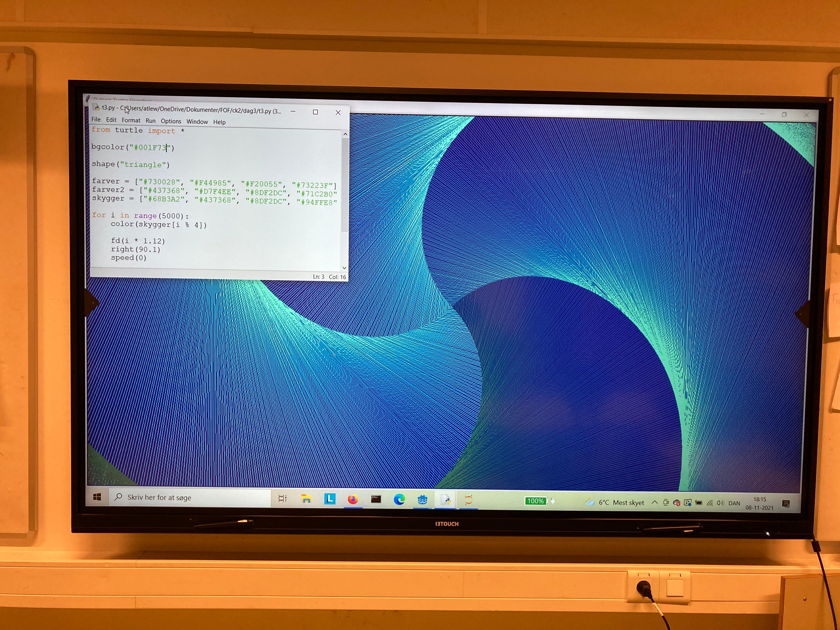Viewport: 840px width, 630px height.
Task: Click the 'from turtle import *' line
Action: pos(138,130)
